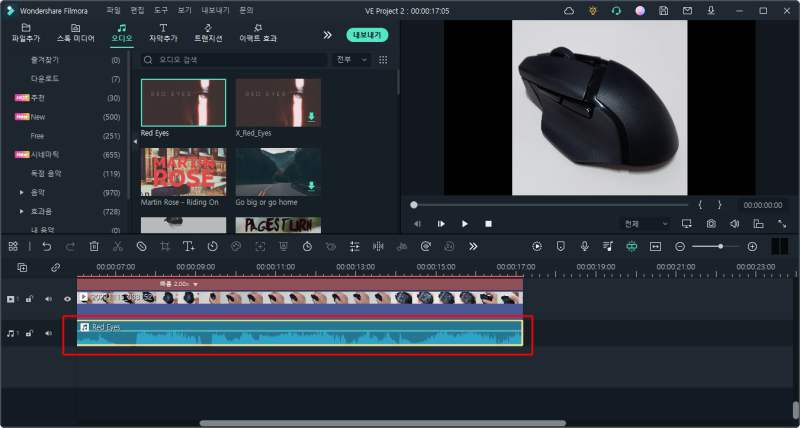Record voiceover with microphone icon
The height and width of the screenshot is (428, 800).
pyautogui.click(x=585, y=247)
